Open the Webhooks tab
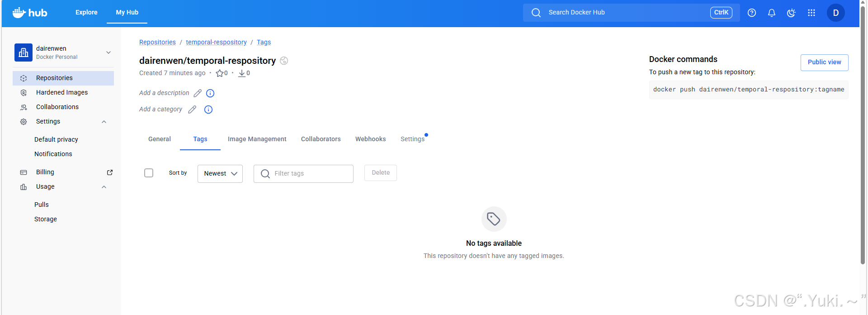868x315 pixels. tap(371, 139)
